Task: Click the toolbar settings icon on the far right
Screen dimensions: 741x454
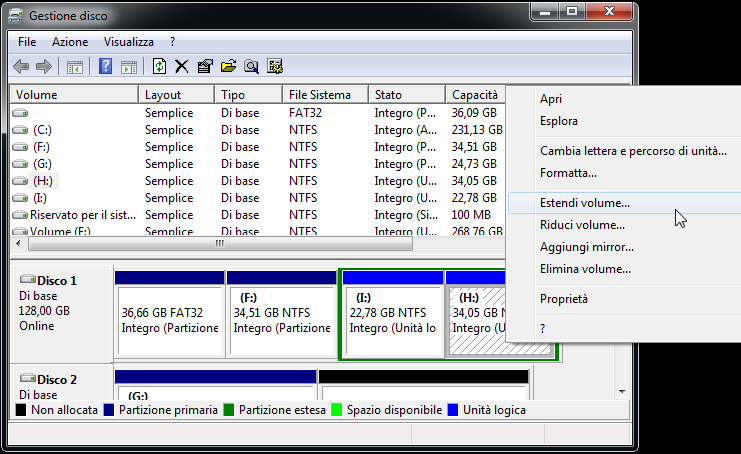Action: pyautogui.click(x=275, y=66)
